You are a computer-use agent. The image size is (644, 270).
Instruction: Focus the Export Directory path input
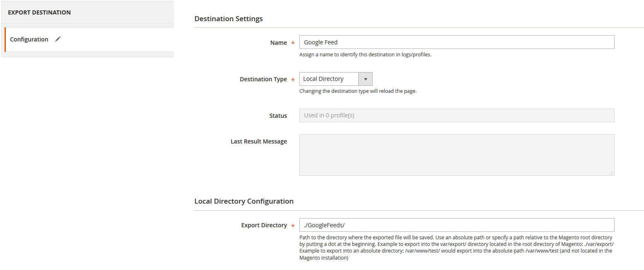pyautogui.click(x=456, y=225)
